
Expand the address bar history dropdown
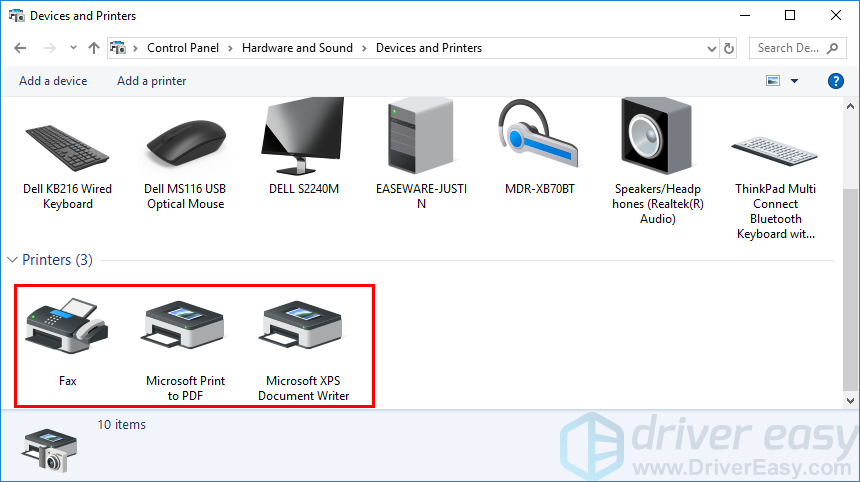coord(709,48)
